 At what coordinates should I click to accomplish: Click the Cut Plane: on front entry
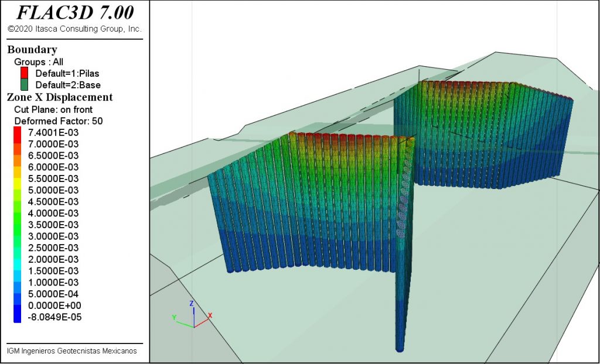(53, 109)
